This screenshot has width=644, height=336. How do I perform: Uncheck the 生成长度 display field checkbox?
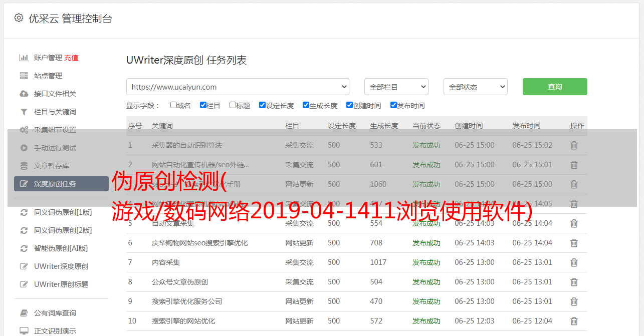[306, 105]
